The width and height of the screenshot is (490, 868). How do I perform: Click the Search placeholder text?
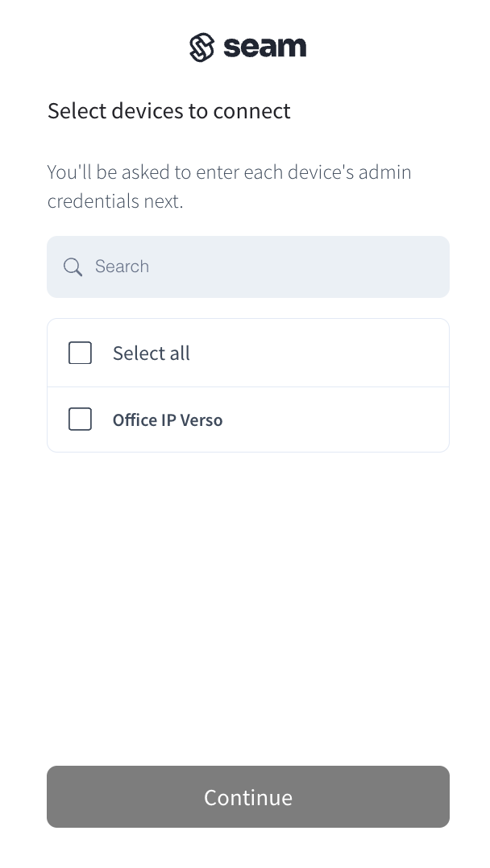(122, 267)
